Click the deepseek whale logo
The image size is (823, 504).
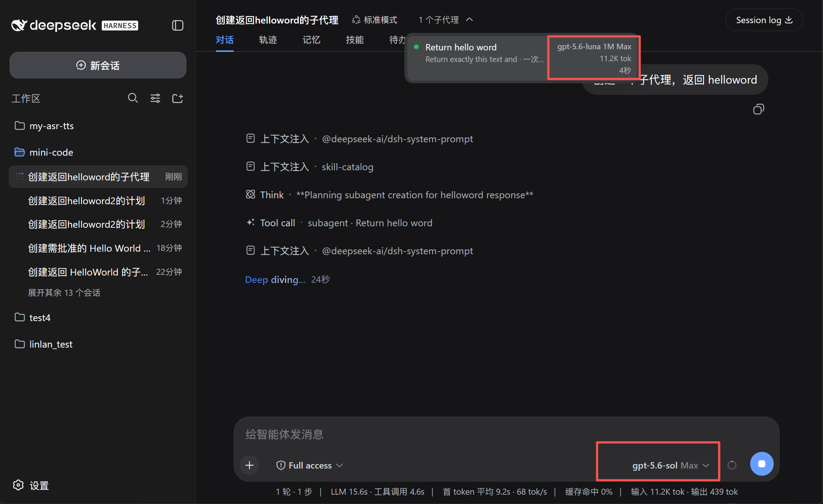click(x=19, y=25)
